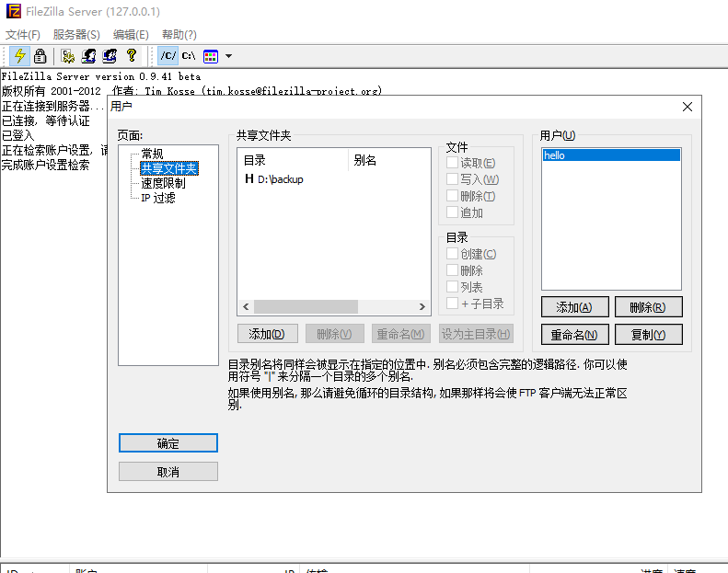This screenshot has height=573, width=728.
Task: Open dropdown arrow beside grid icon
Action: point(228,56)
